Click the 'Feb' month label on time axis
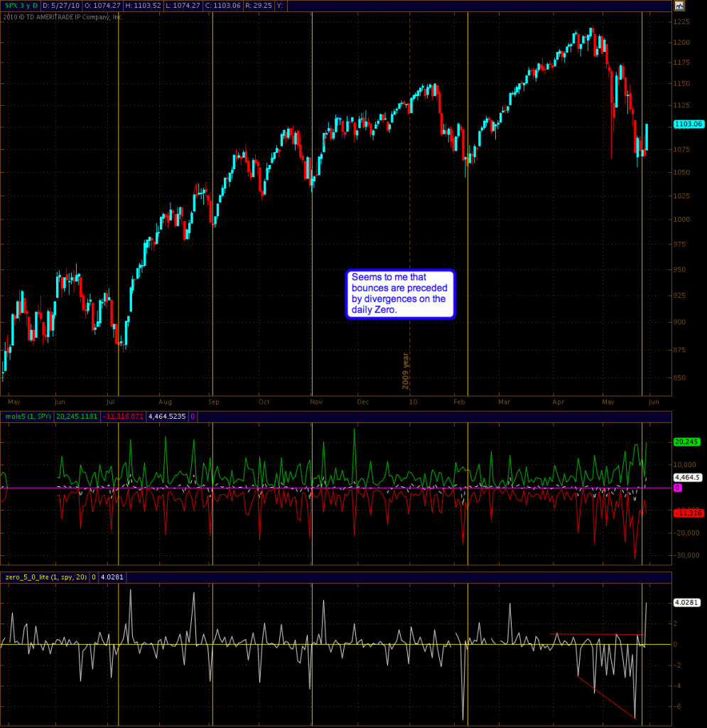Image resolution: width=707 pixels, height=728 pixels. [459, 402]
